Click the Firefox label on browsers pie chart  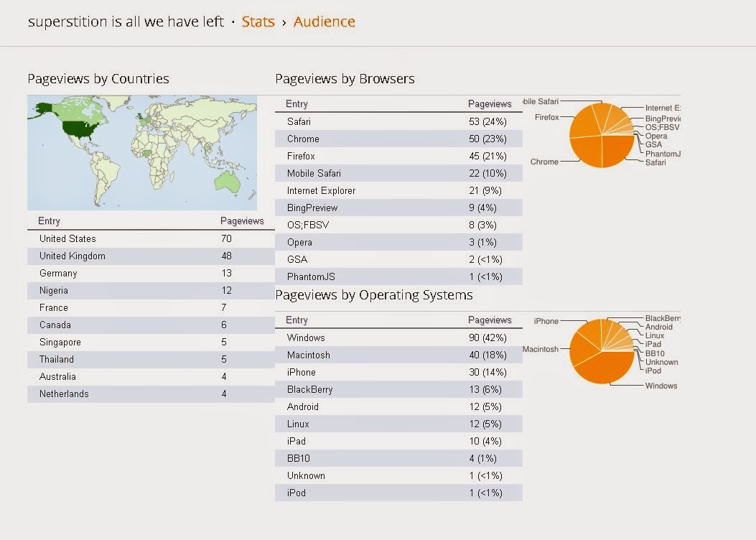(547, 117)
